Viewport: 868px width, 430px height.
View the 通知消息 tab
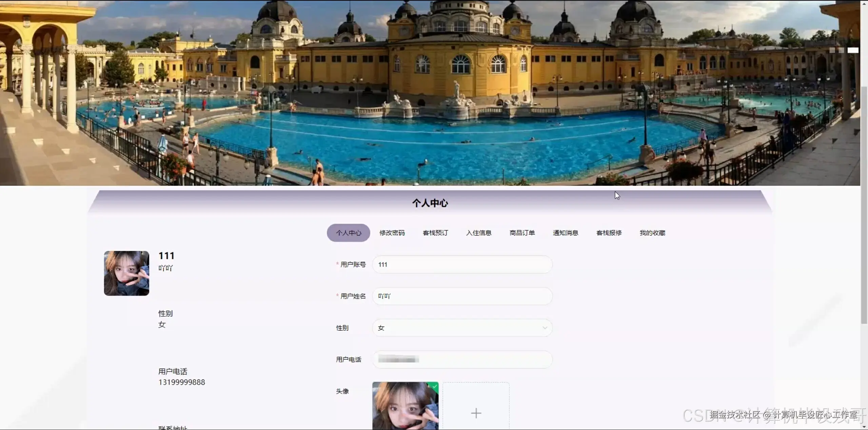[566, 233]
